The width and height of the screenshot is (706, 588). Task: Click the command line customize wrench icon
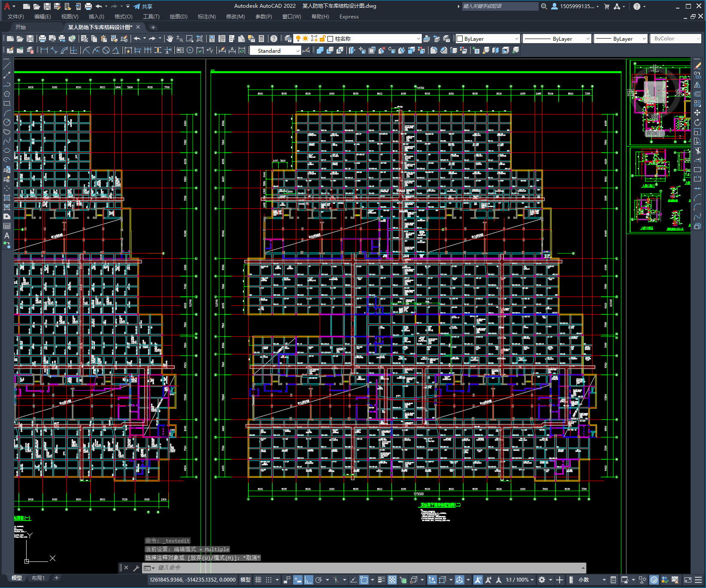[136, 568]
